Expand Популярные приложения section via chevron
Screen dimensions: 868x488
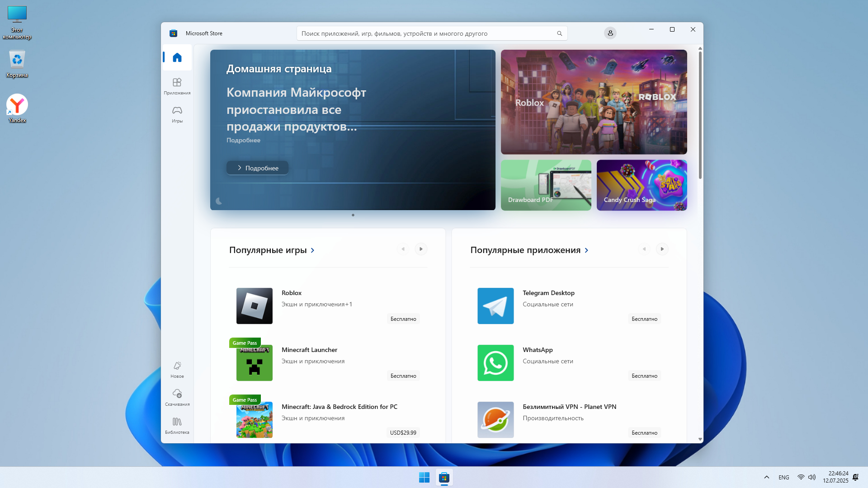click(x=586, y=250)
